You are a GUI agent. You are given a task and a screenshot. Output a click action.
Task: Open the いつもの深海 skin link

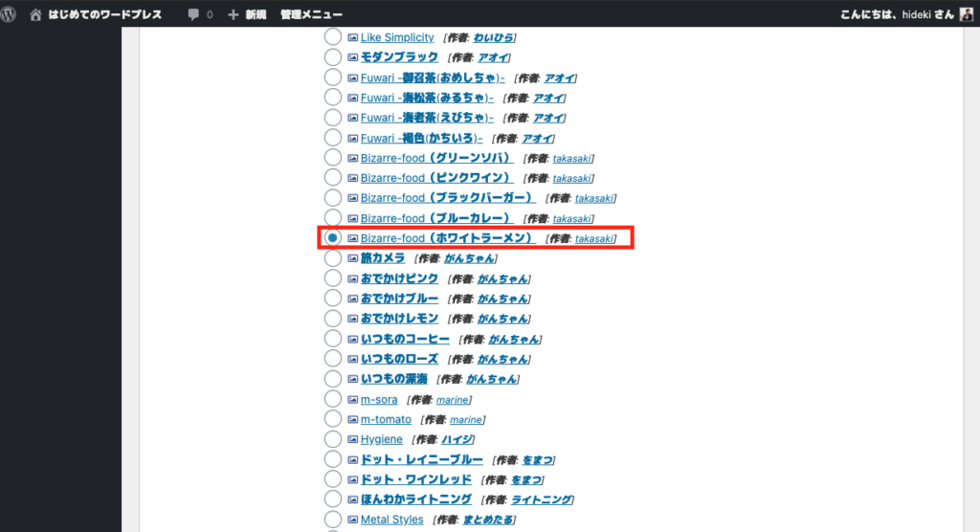click(x=393, y=379)
